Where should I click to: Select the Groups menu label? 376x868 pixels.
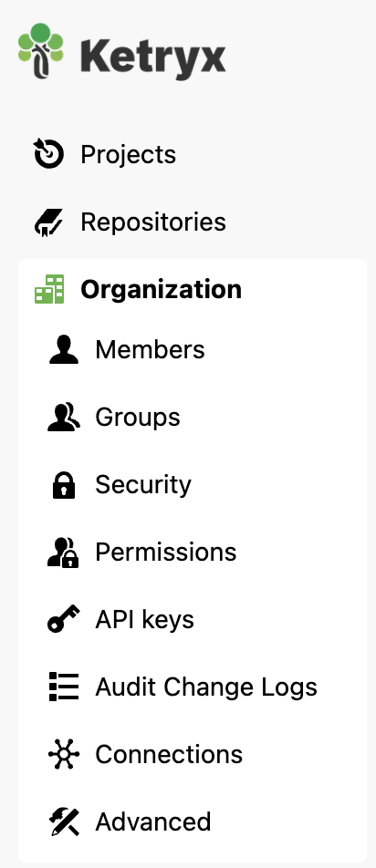tap(138, 417)
